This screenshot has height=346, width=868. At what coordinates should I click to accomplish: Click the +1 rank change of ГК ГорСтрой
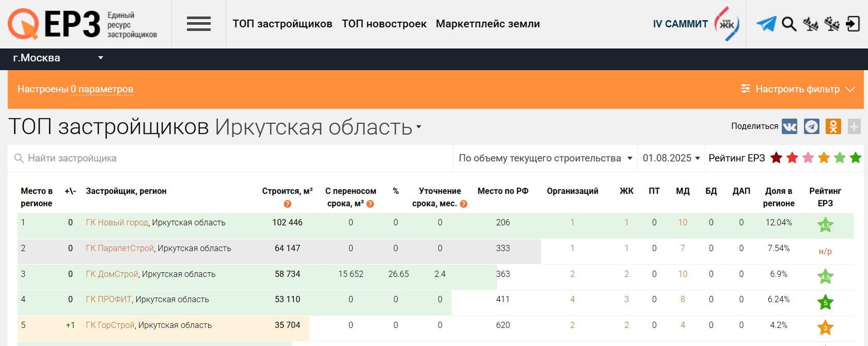click(x=70, y=325)
